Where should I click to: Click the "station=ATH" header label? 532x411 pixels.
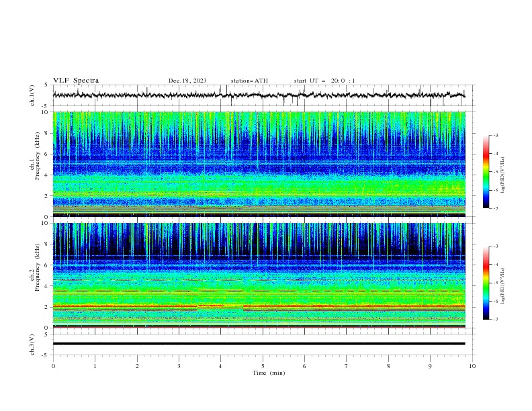(x=249, y=81)
